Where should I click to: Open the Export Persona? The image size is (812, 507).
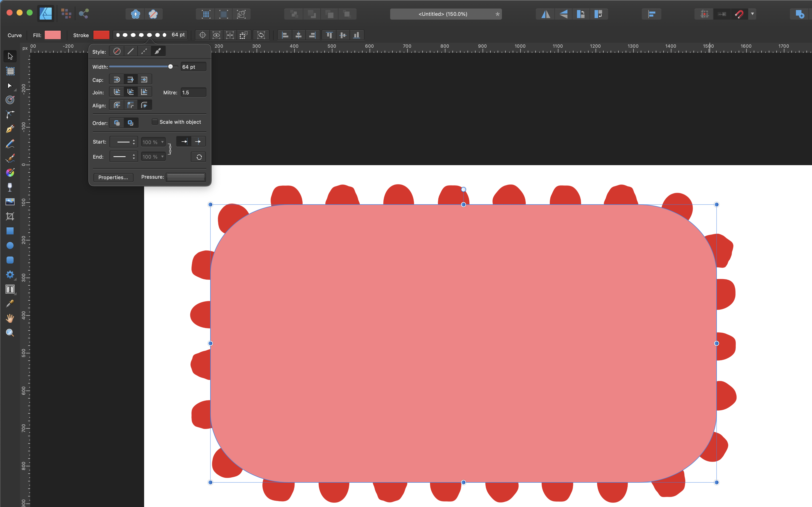tap(84, 14)
